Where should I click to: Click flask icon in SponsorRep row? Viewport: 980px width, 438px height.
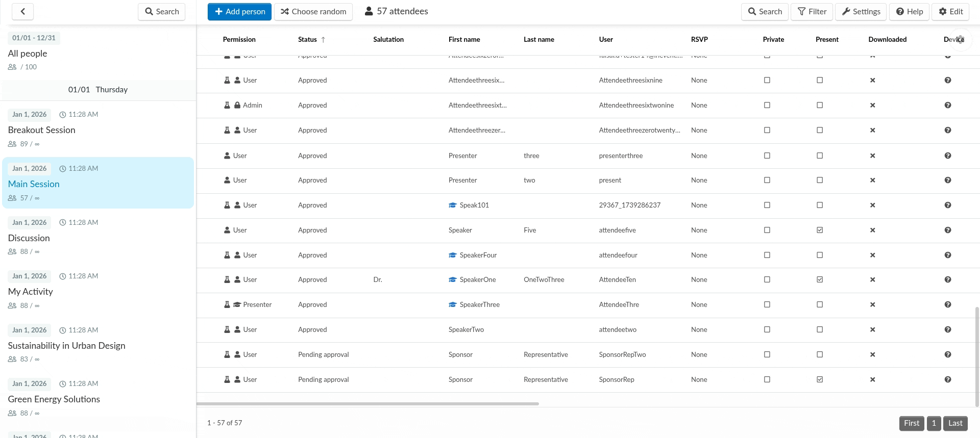[227, 379]
